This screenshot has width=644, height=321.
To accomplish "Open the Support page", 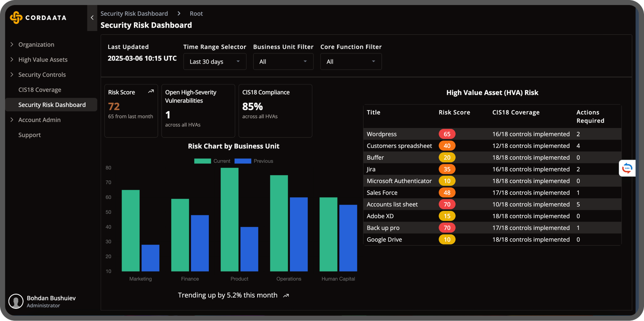I will coord(29,135).
